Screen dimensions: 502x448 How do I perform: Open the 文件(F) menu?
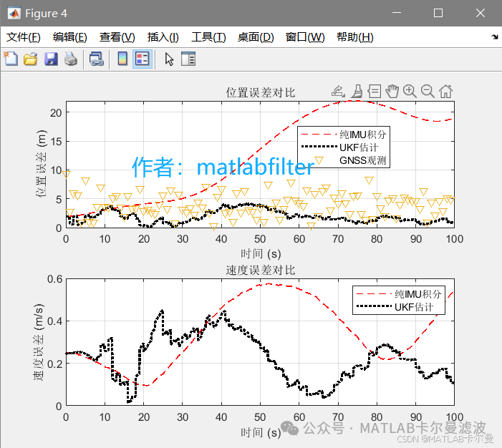tap(24, 37)
